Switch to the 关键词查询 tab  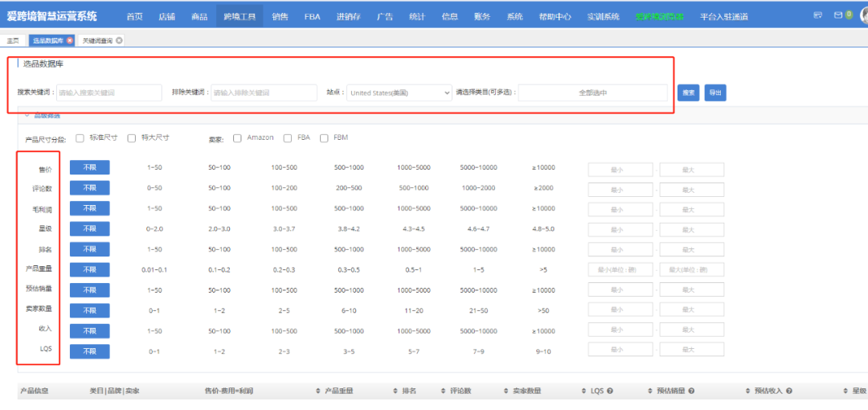(x=97, y=40)
